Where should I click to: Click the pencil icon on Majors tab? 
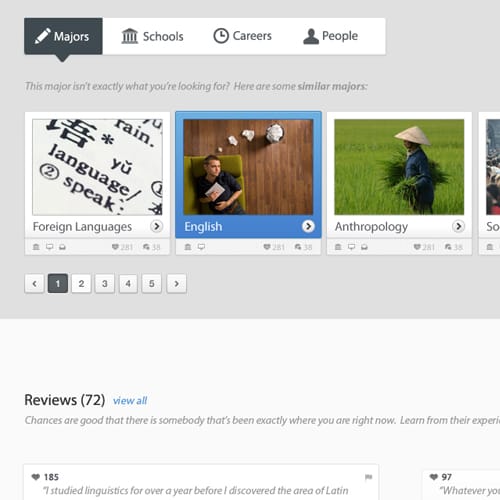42,36
